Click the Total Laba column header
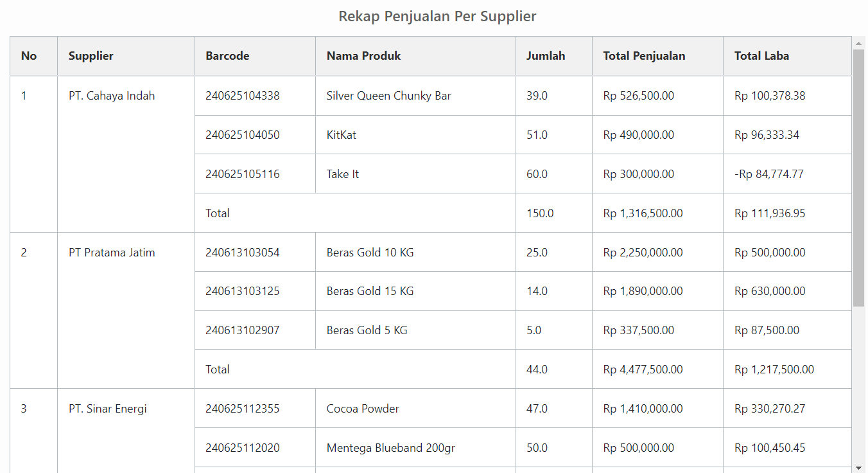The image size is (868, 473). pos(761,56)
